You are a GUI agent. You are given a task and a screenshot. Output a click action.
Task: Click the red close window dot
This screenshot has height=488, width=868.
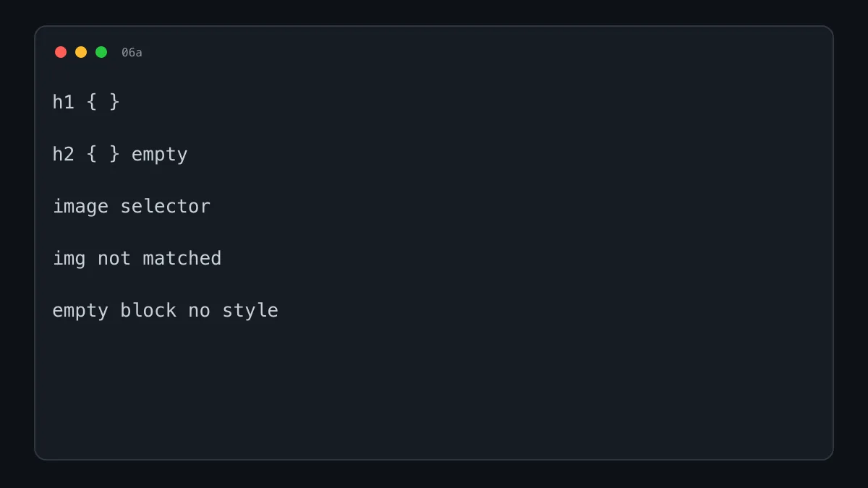point(61,52)
